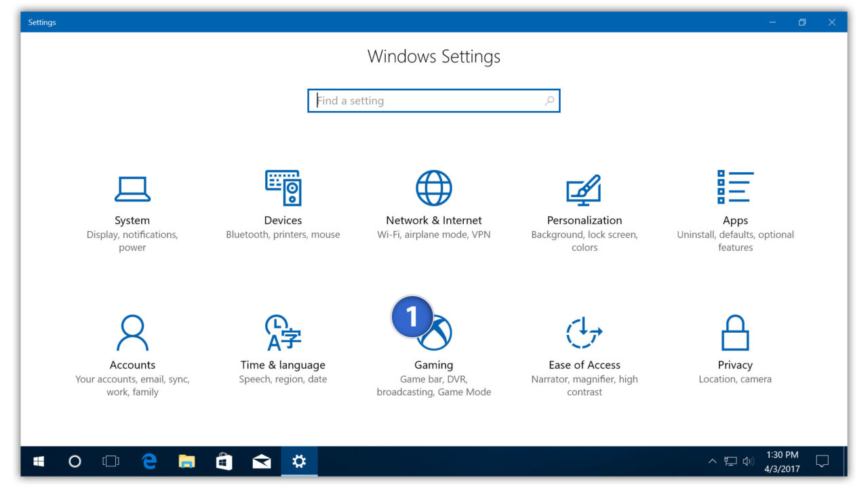The width and height of the screenshot is (868, 488).
Task: Click 'Display, notifications, power' description
Action: tap(132, 241)
